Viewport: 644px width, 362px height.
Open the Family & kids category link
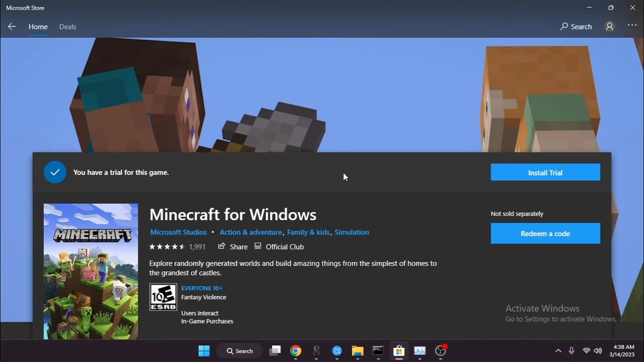pyautogui.click(x=308, y=232)
